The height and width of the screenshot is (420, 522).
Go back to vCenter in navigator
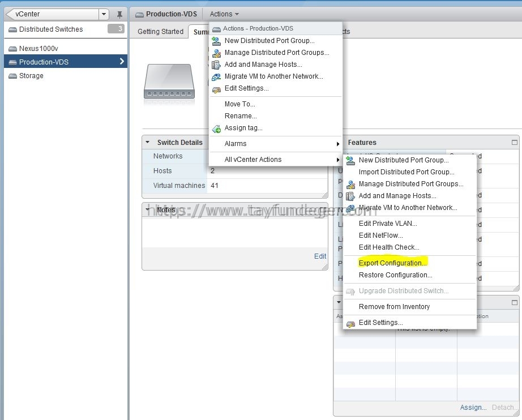tap(52, 14)
